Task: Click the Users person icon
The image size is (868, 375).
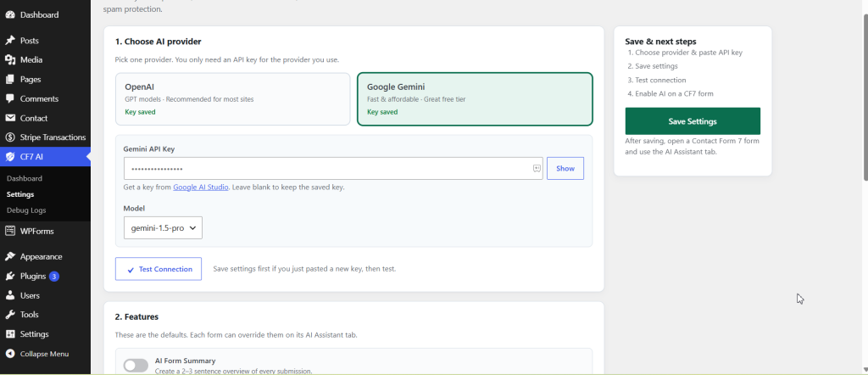Action: point(10,295)
